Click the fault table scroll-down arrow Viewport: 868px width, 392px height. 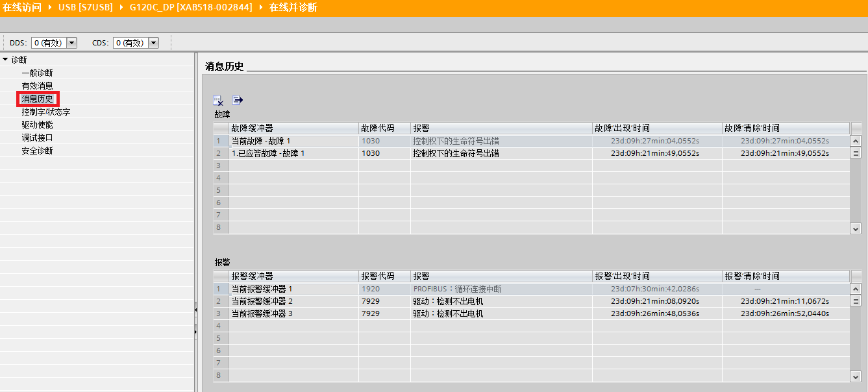tap(856, 228)
